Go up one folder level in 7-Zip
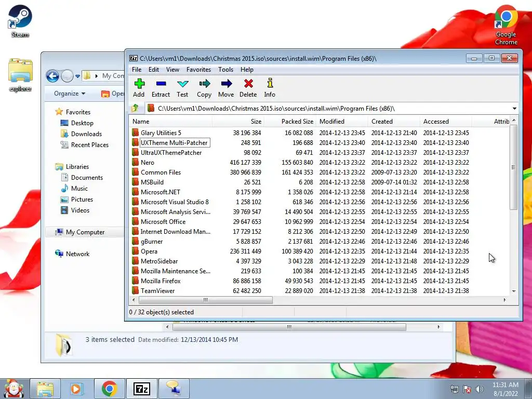 [x=135, y=108]
